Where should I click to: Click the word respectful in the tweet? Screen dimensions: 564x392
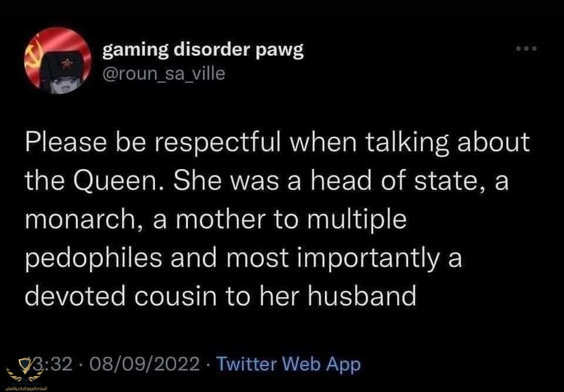pos(218,142)
